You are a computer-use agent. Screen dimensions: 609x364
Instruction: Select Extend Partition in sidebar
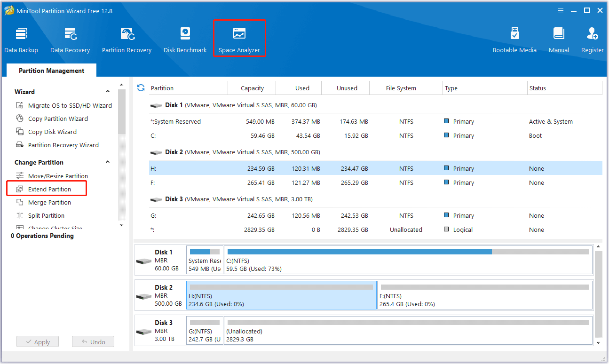(x=49, y=189)
